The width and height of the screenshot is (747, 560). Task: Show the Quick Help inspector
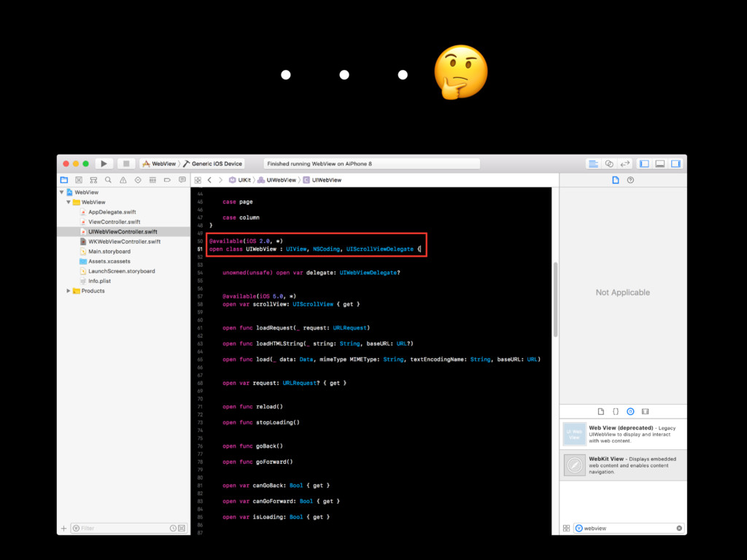[630, 180]
